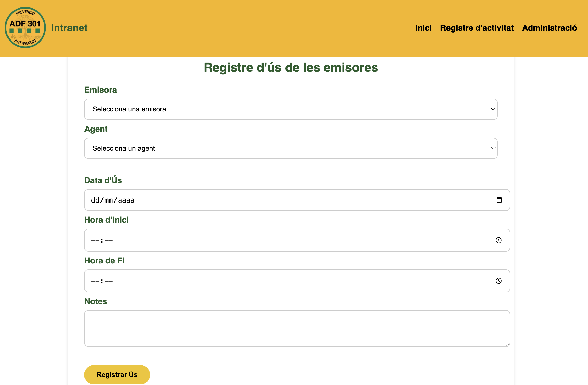Focus the Hora d'Inici time field

tap(233, 240)
